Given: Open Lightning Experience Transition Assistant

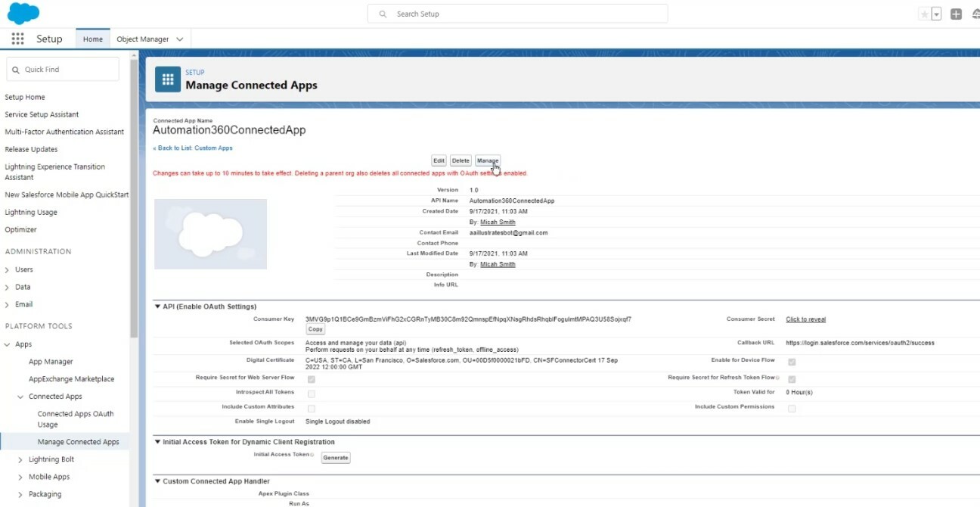Looking at the screenshot, I should 54,172.
